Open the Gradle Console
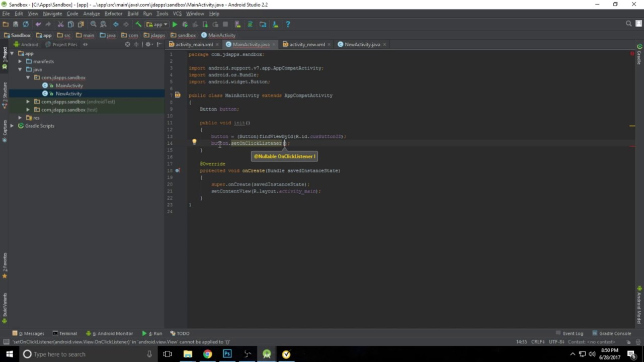The image size is (644, 362). point(611,333)
